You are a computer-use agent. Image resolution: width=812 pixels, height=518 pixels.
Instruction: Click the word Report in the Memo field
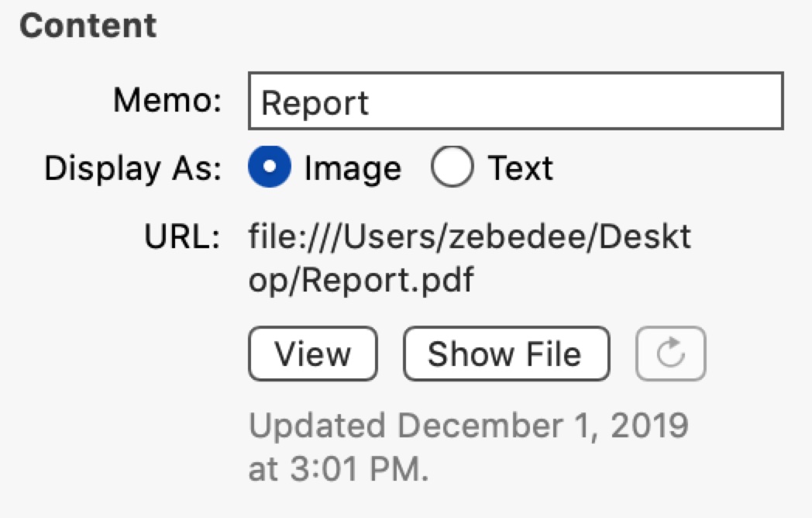(x=315, y=102)
